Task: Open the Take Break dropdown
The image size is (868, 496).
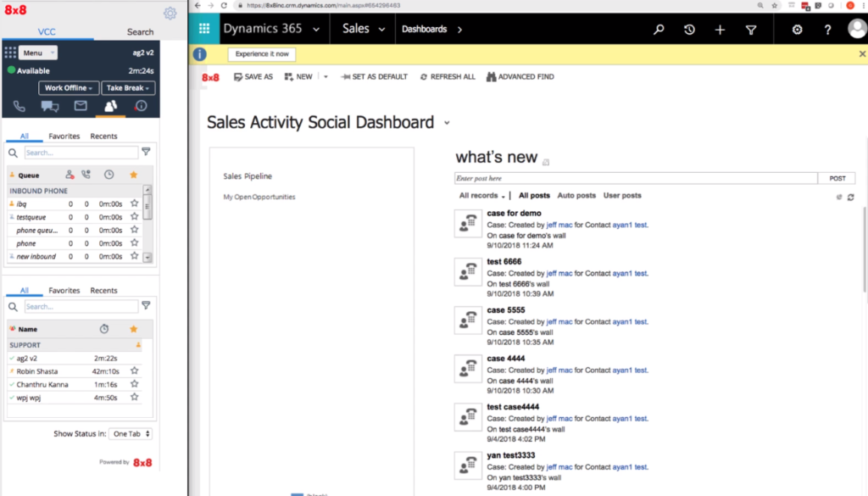Action: tap(128, 88)
